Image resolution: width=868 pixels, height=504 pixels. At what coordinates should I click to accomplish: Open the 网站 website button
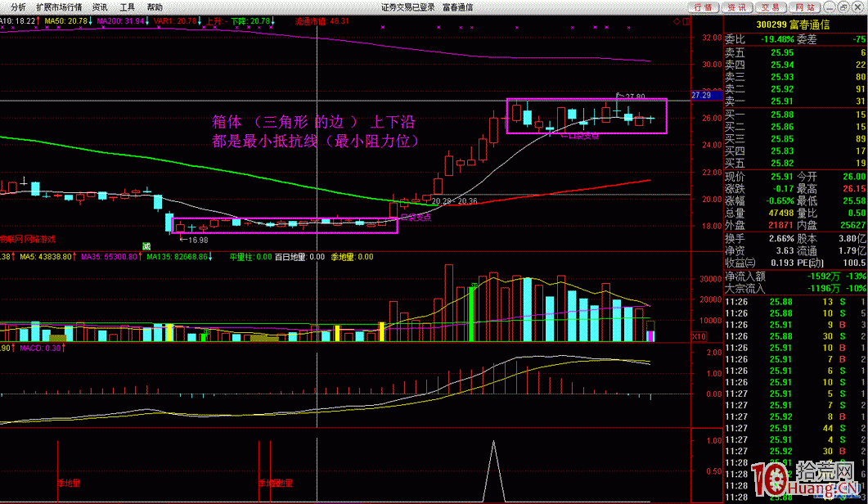point(805,7)
